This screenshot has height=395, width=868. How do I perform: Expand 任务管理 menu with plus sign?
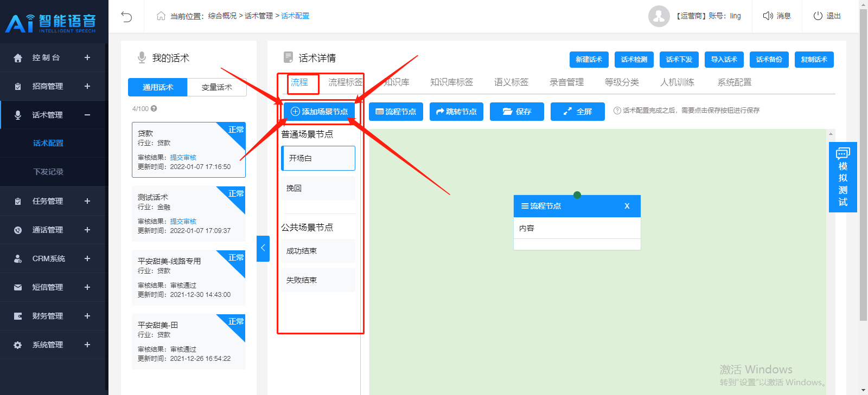pos(87,201)
